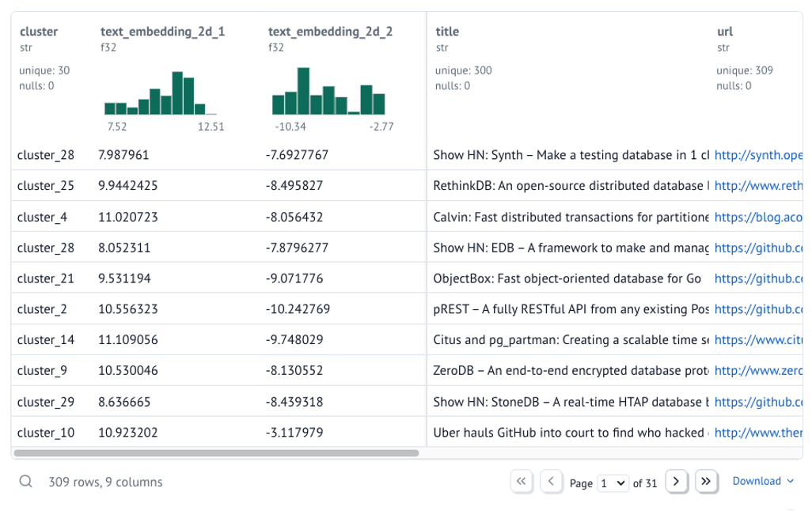Open the StoneDB row github link
812x511 pixels.
759,402
